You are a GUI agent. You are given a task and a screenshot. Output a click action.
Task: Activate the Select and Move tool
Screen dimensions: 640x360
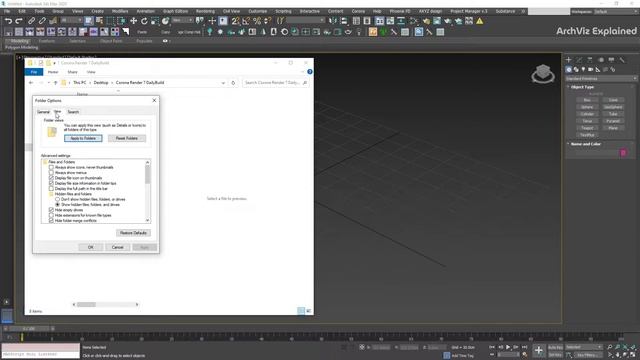[133, 21]
